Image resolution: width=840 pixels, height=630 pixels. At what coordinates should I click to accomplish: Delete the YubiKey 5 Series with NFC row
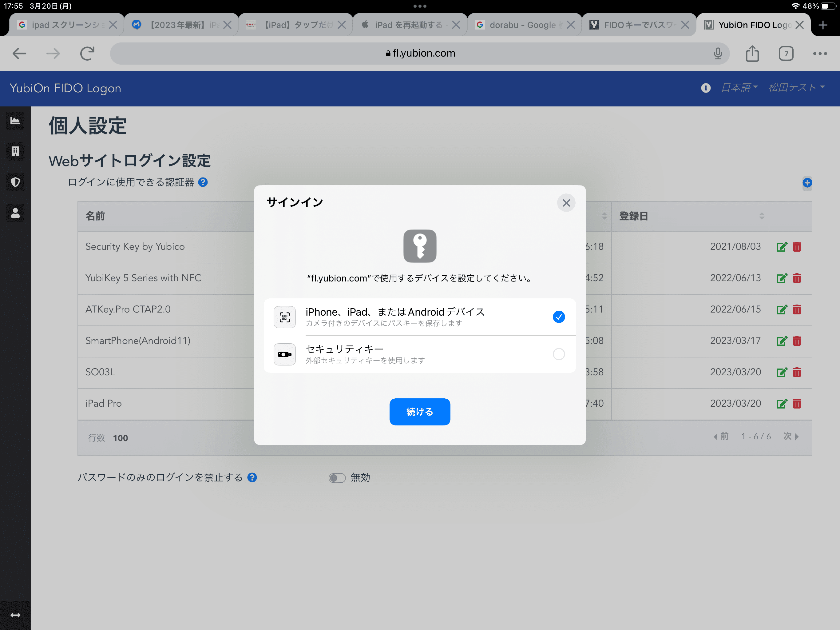pyautogui.click(x=797, y=278)
